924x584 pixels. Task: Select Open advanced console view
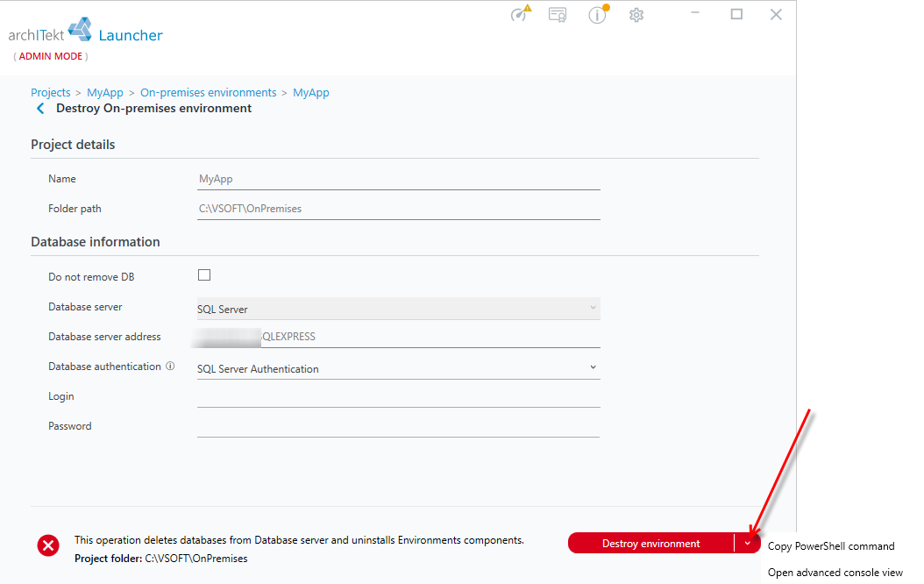(835, 573)
